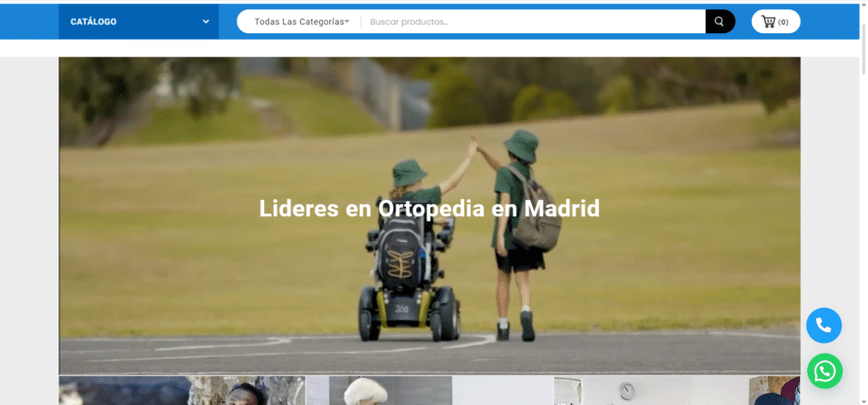Viewport: 868px width, 405px height.
Task: Click the Lideres en Ortopedia en Madrid banner
Action: point(429,215)
